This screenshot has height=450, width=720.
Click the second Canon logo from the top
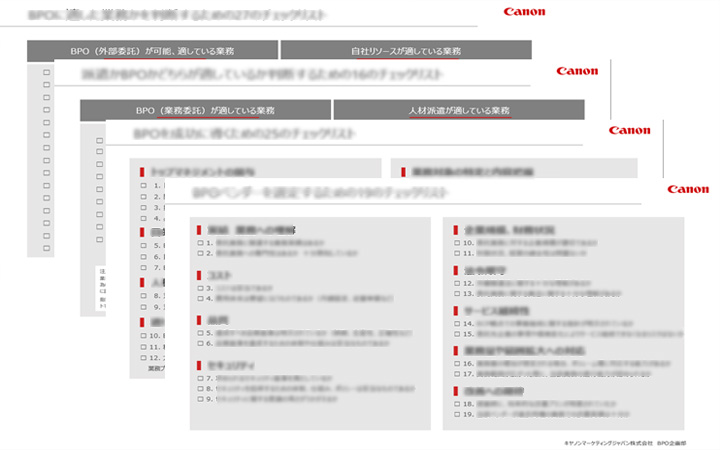tap(577, 71)
